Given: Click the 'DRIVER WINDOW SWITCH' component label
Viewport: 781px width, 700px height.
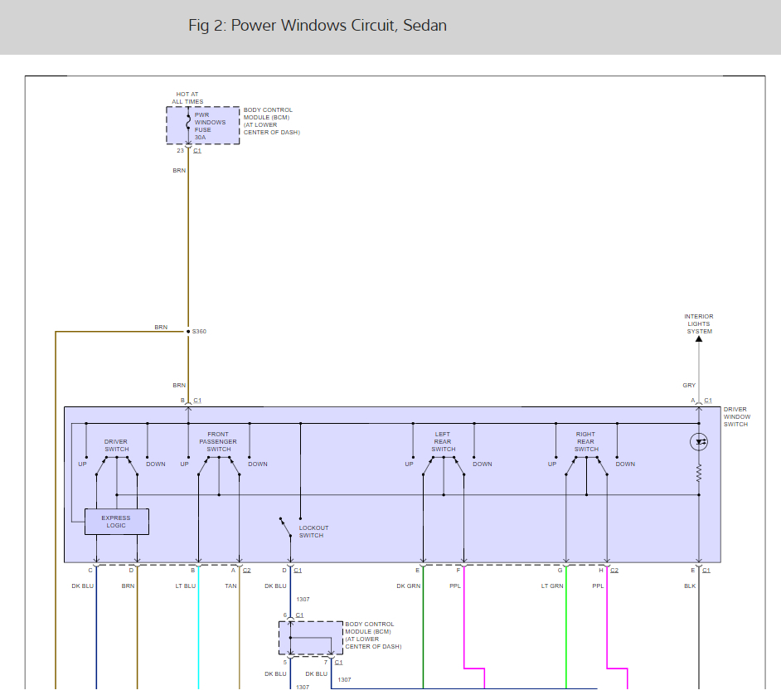Looking at the screenshot, I should pos(737,416).
